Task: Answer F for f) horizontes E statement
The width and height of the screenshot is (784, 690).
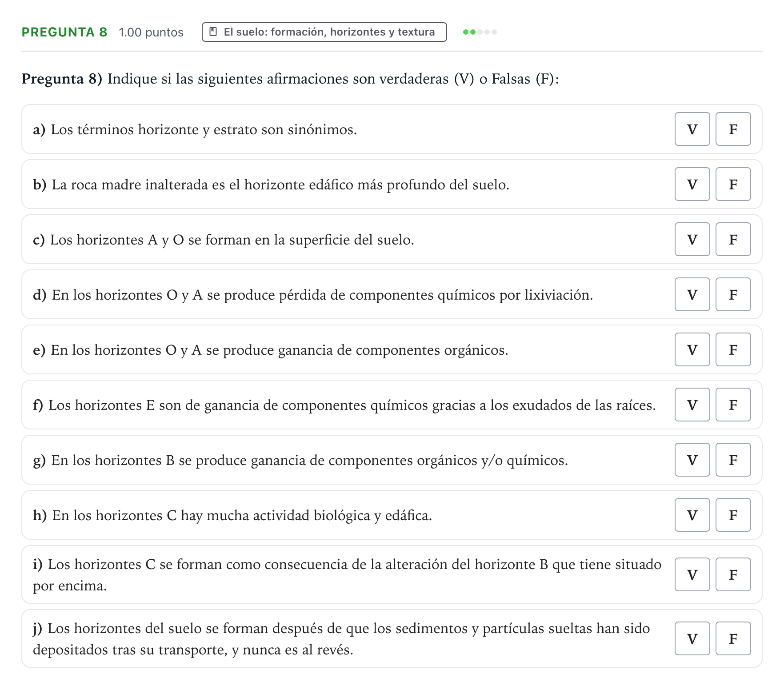Action: [x=733, y=405]
